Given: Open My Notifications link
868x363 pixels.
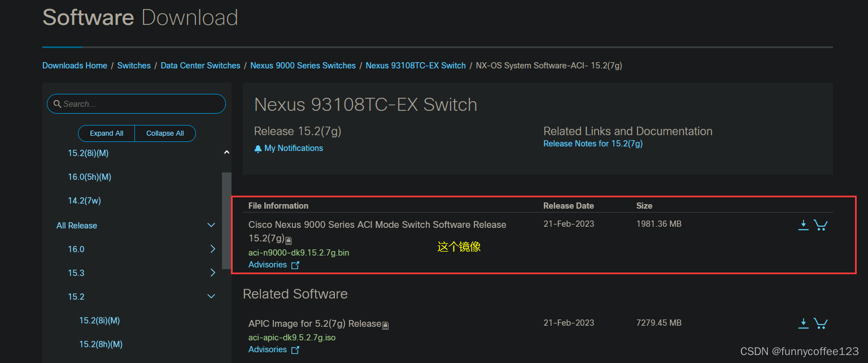Looking at the screenshot, I should click(x=294, y=148).
